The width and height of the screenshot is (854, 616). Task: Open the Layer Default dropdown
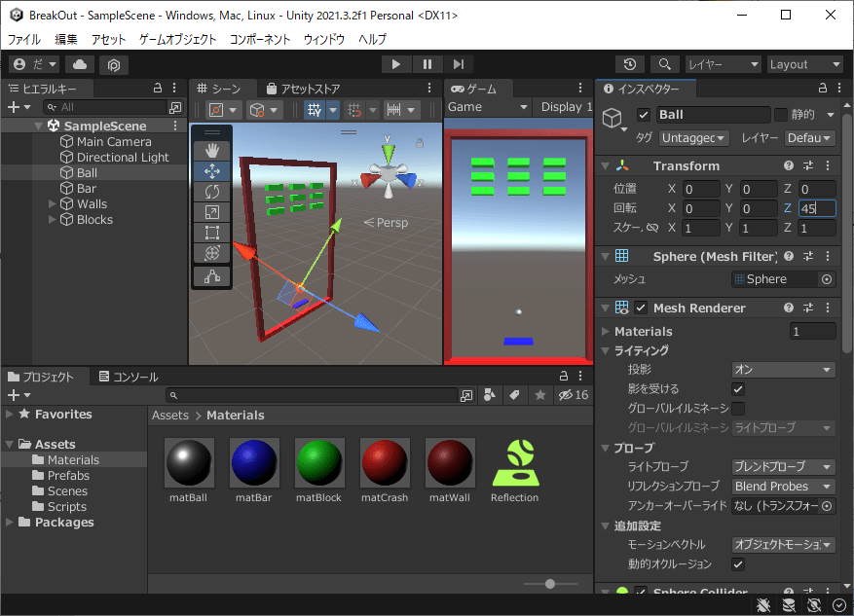[809, 138]
